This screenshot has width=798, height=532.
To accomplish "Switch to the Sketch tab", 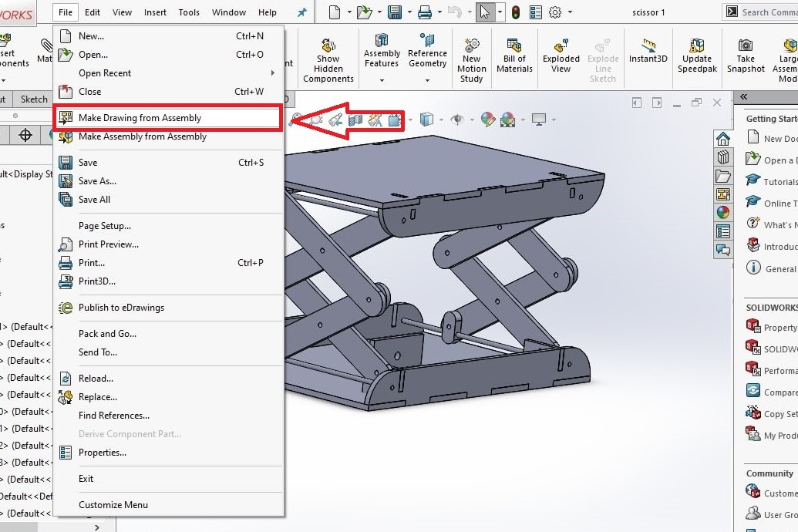I will tap(34, 99).
